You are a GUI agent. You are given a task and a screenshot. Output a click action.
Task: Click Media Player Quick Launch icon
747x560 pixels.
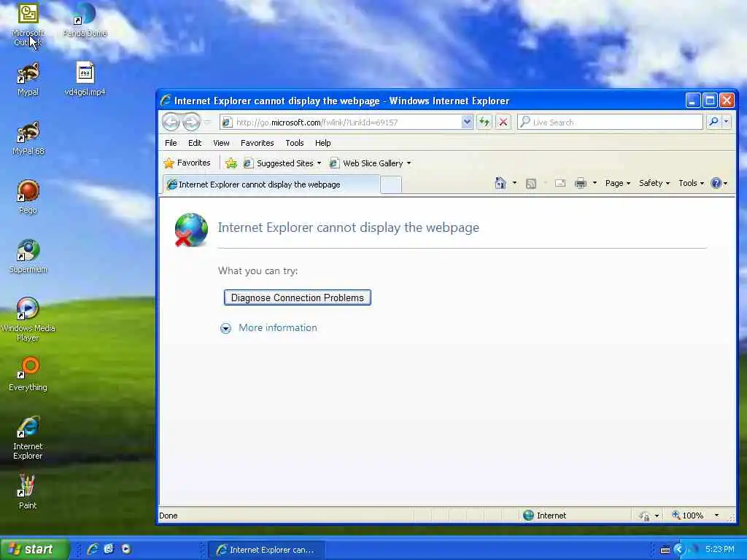coord(125,549)
